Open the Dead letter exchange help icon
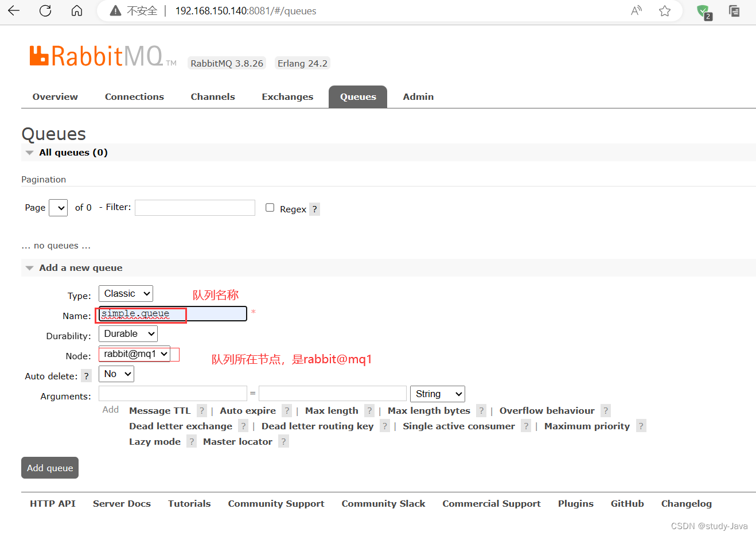756x536 pixels. click(243, 426)
